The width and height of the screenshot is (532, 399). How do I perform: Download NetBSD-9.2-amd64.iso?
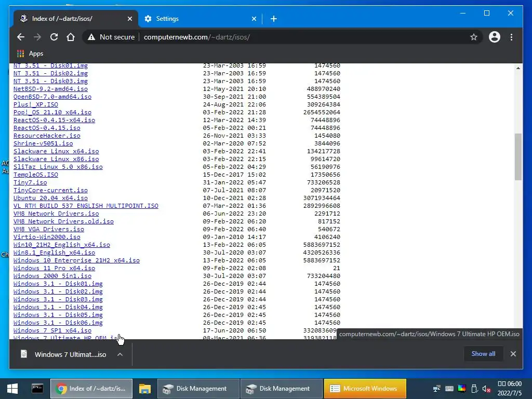(x=50, y=89)
